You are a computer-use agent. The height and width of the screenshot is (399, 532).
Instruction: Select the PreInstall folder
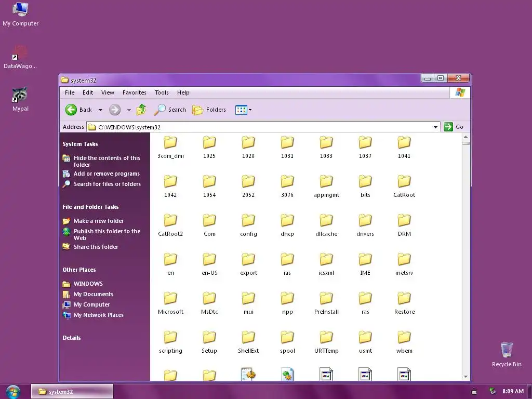click(326, 303)
